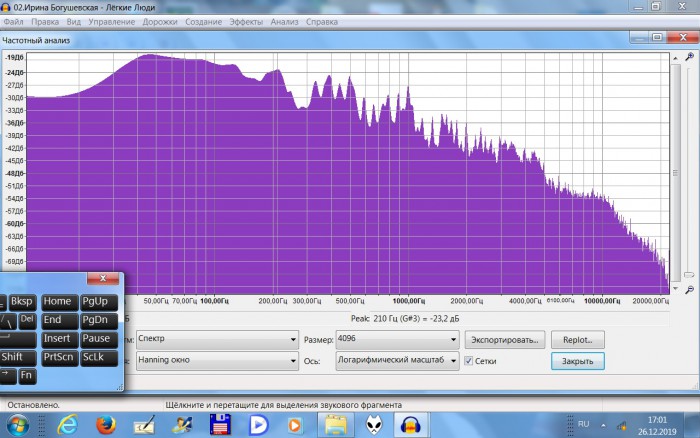
Task: Click the PgUp key on on-screen keyboard
Action: pos(99,302)
